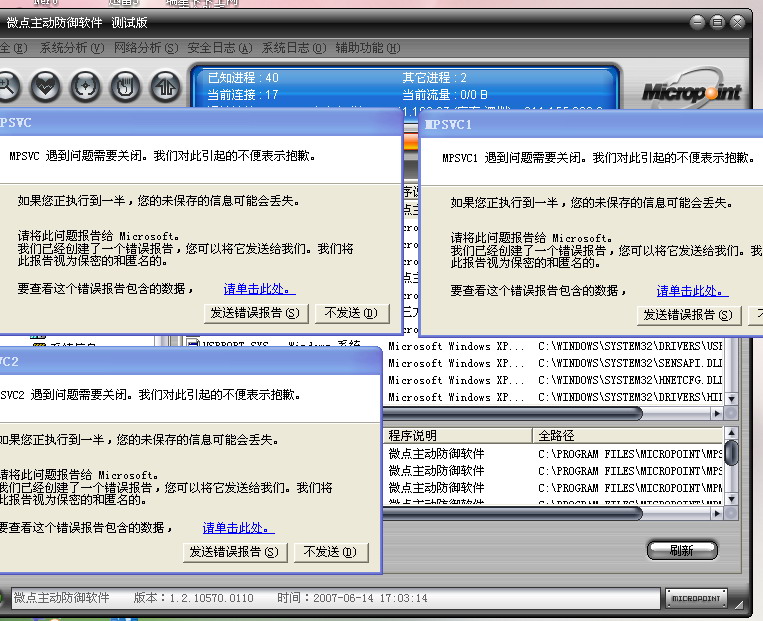763x621 pixels.
Task: Click the MPSVC1 dialog title bar
Action: pyautogui.click(x=591, y=125)
